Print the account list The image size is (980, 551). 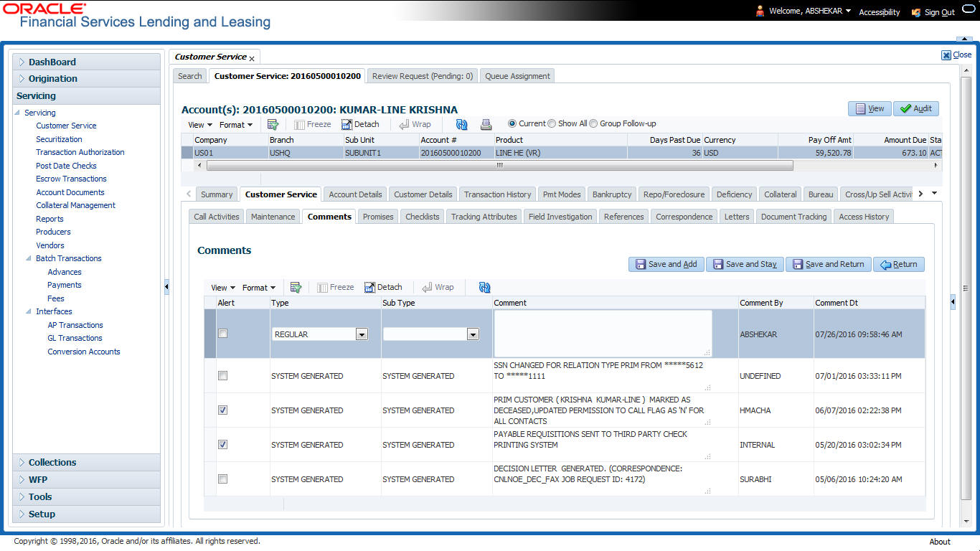click(486, 124)
